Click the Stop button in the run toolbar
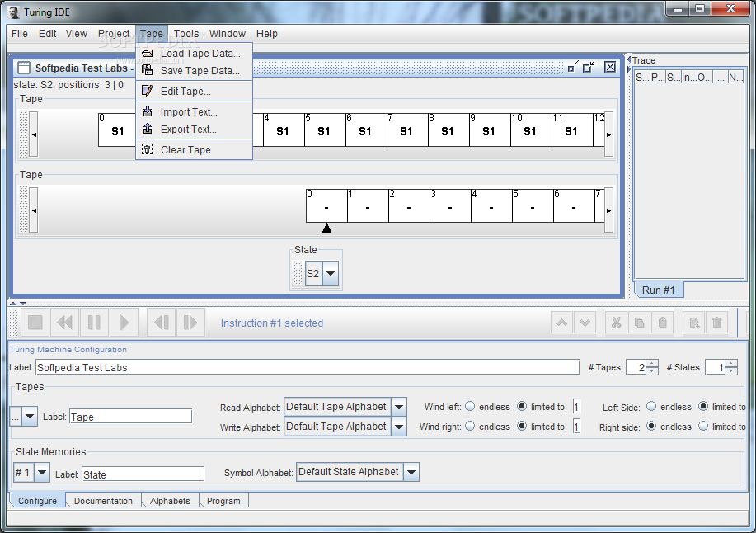756x533 pixels. [35, 323]
